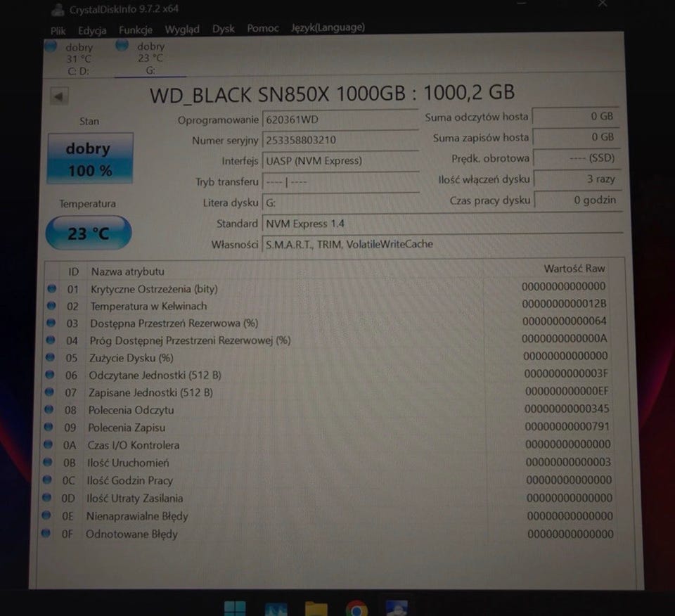Select the Nienaprawialne Błędy row
Viewport: 675px width, 616px height.
click(329, 515)
